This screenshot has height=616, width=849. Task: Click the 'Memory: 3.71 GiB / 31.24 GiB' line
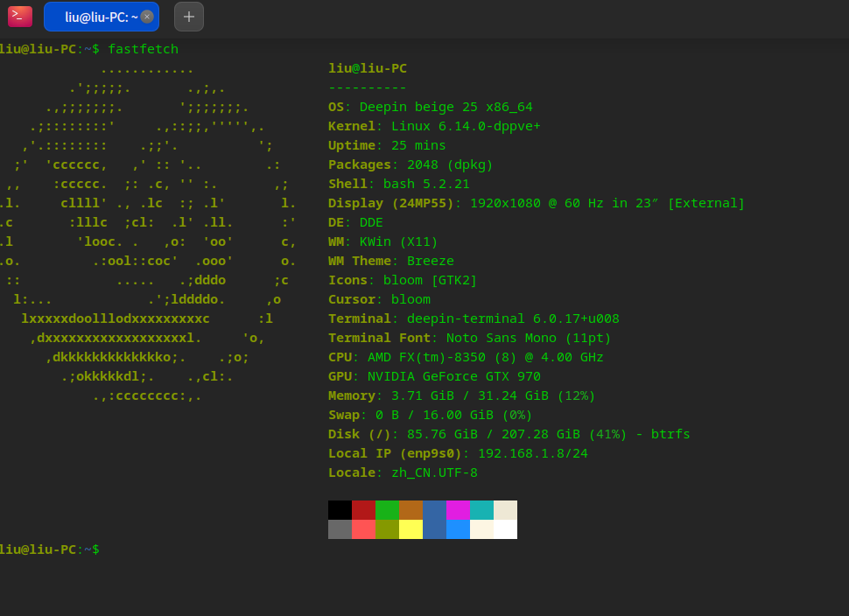click(462, 395)
